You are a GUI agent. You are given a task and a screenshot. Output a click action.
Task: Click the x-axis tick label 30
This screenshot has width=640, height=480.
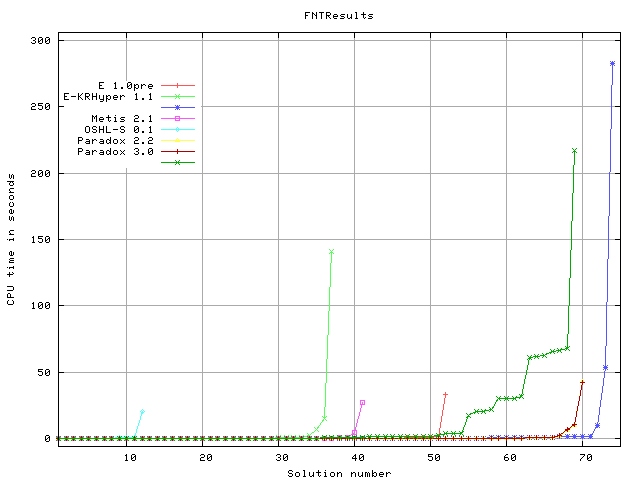pos(282,458)
